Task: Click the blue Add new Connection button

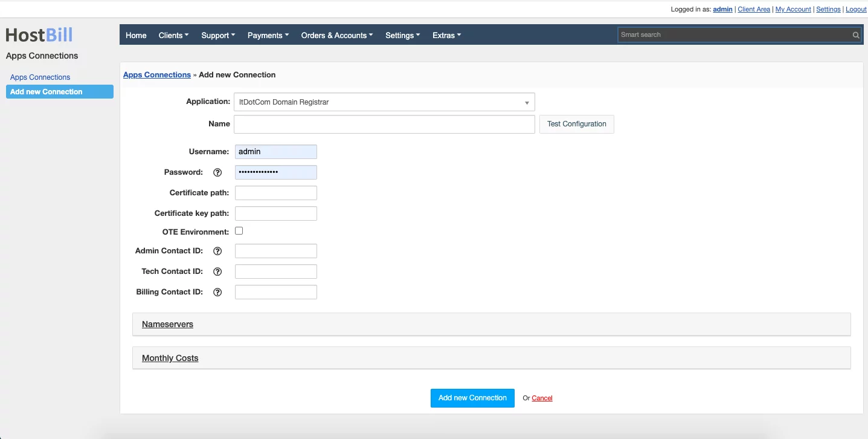Action: tap(472, 398)
